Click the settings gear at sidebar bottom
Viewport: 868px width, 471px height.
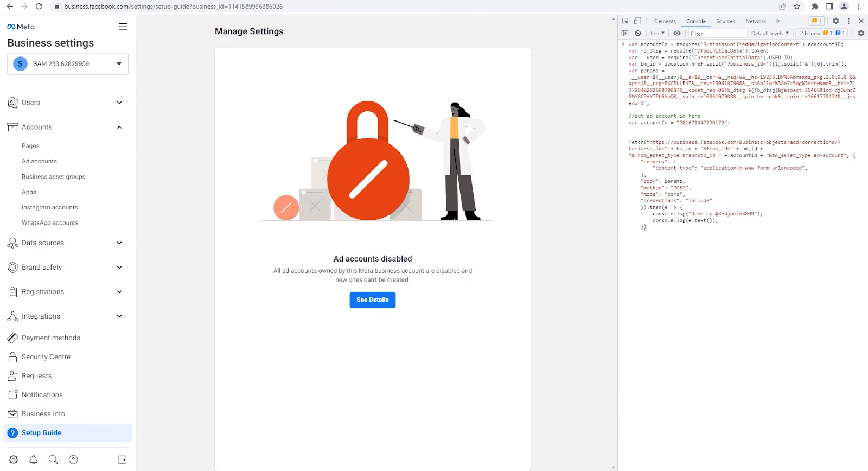coord(14,460)
